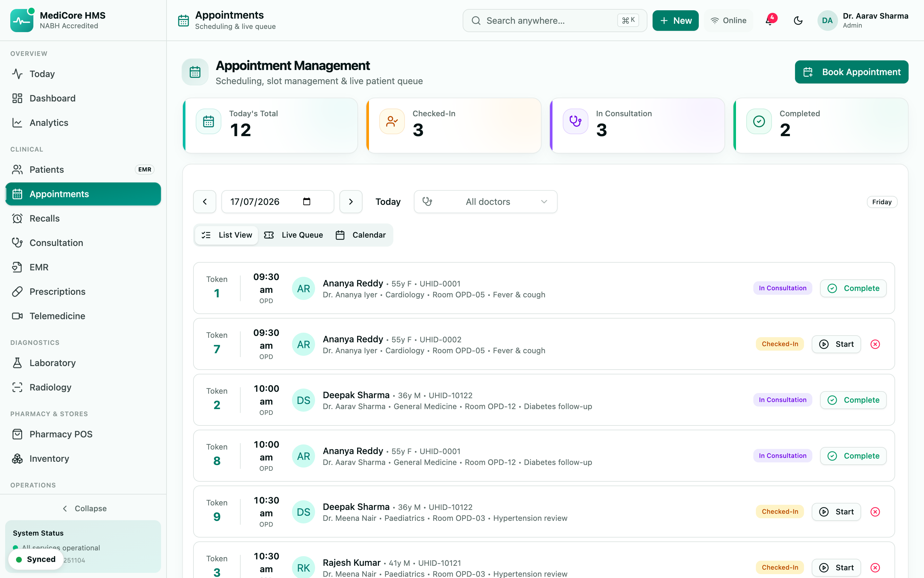The width and height of the screenshot is (924, 578).
Task: Go to previous day arrow
Action: (205, 201)
